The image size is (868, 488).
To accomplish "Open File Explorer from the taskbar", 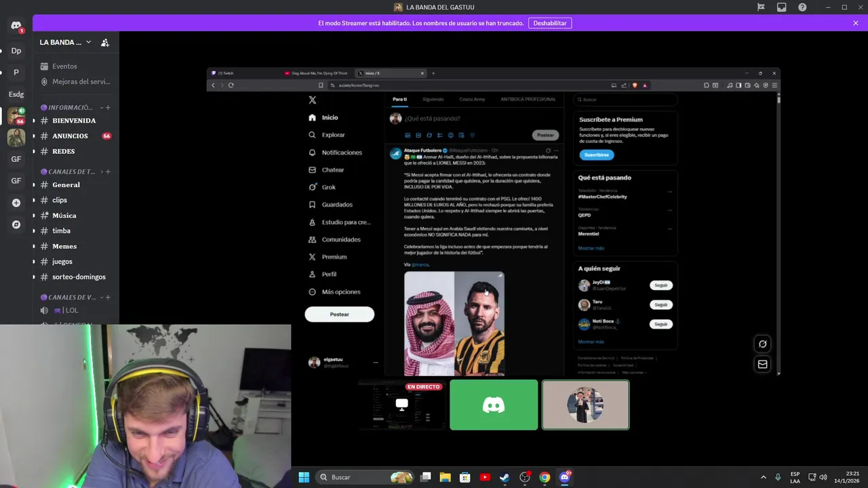I will tap(446, 477).
